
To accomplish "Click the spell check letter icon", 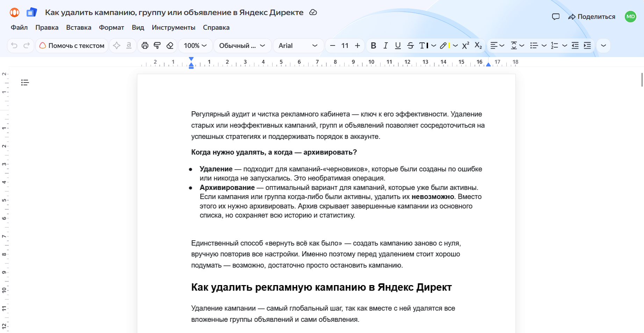I will 129,45.
